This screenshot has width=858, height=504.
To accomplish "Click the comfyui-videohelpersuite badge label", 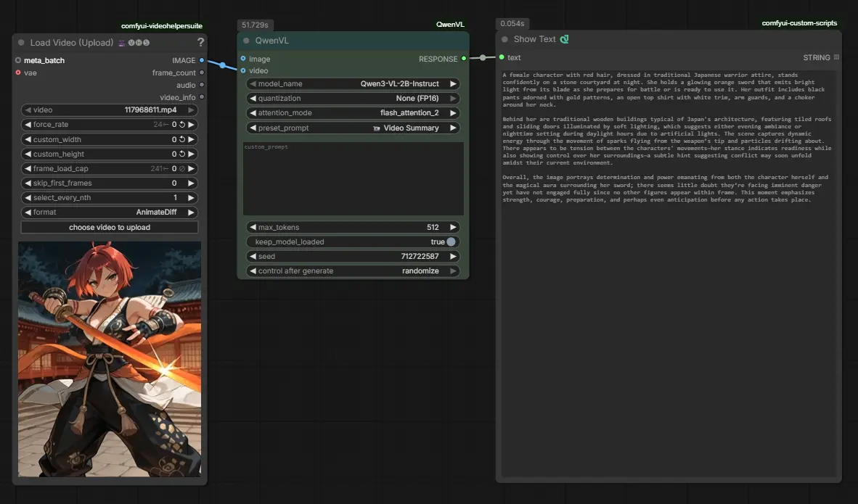I will coord(162,26).
